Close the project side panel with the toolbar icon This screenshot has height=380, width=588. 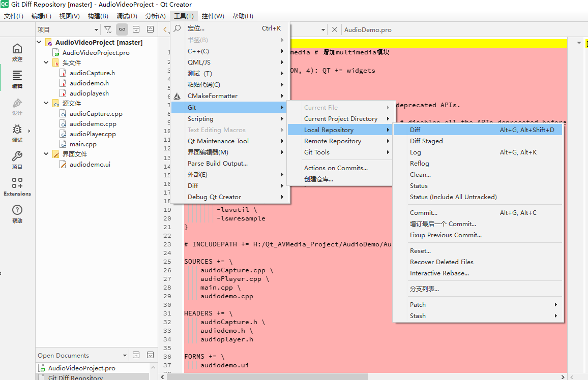tap(150, 29)
